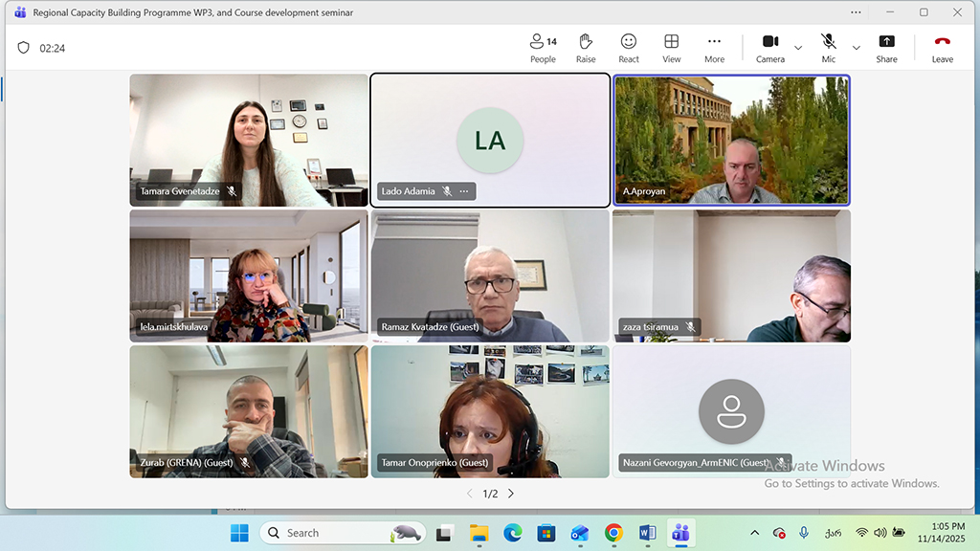Leave the meeting

(x=942, y=48)
